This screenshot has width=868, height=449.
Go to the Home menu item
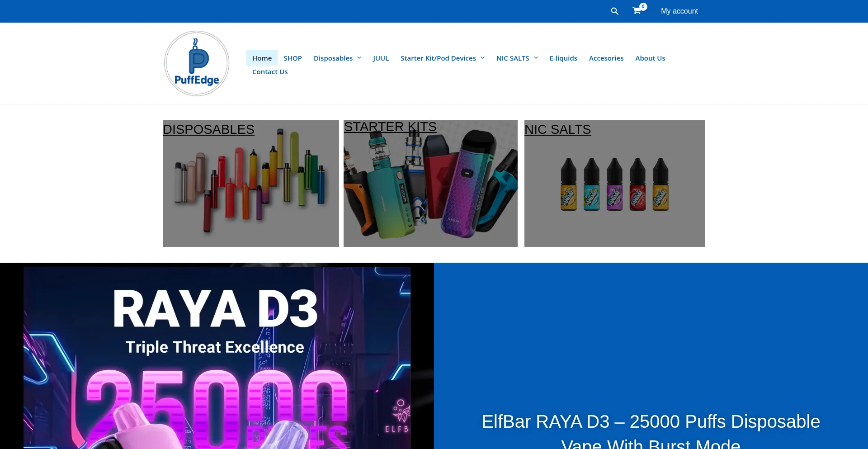(x=262, y=58)
